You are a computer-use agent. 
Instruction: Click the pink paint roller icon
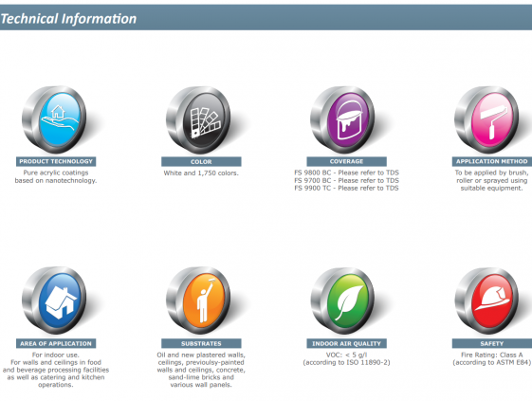[x=487, y=119]
